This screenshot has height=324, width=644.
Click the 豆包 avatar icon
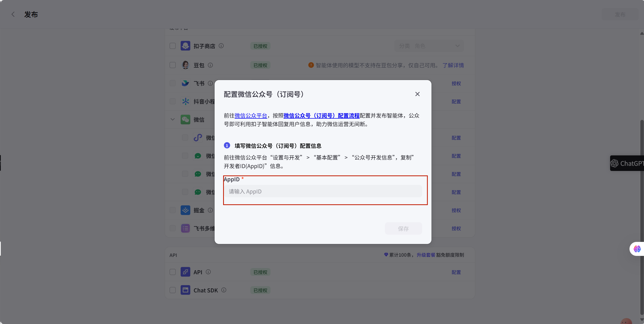click(x=185, y=65)
